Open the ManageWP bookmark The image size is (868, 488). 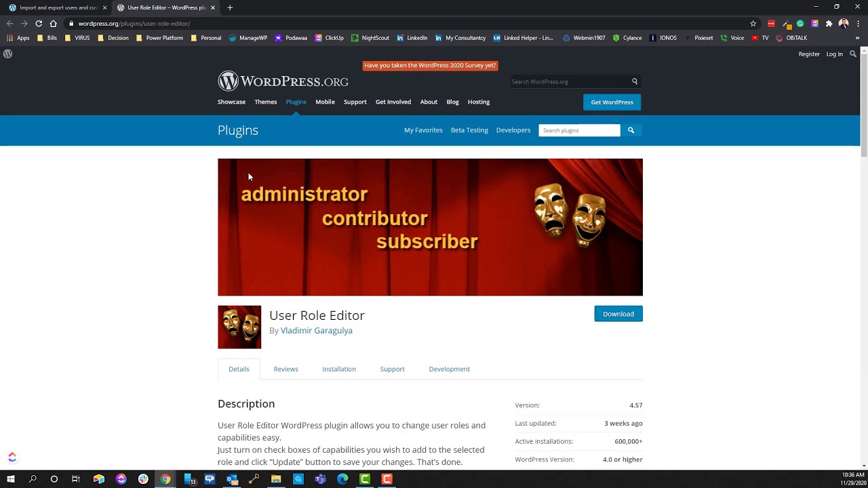[x=248, y=38]
